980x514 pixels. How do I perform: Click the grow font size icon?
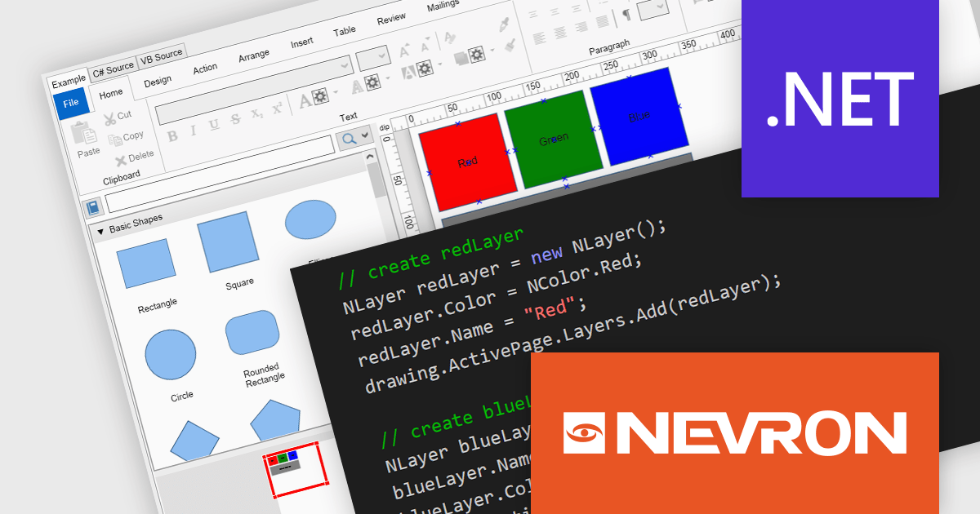click(403, 51)
